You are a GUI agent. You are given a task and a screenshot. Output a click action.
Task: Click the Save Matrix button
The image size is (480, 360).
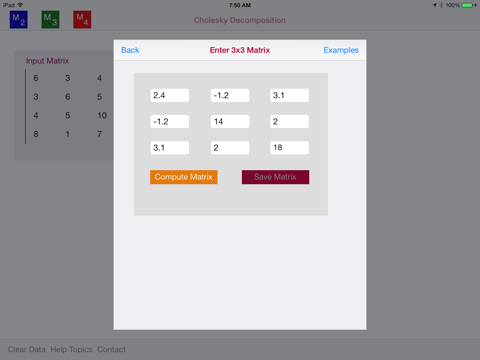pos(275,177)
